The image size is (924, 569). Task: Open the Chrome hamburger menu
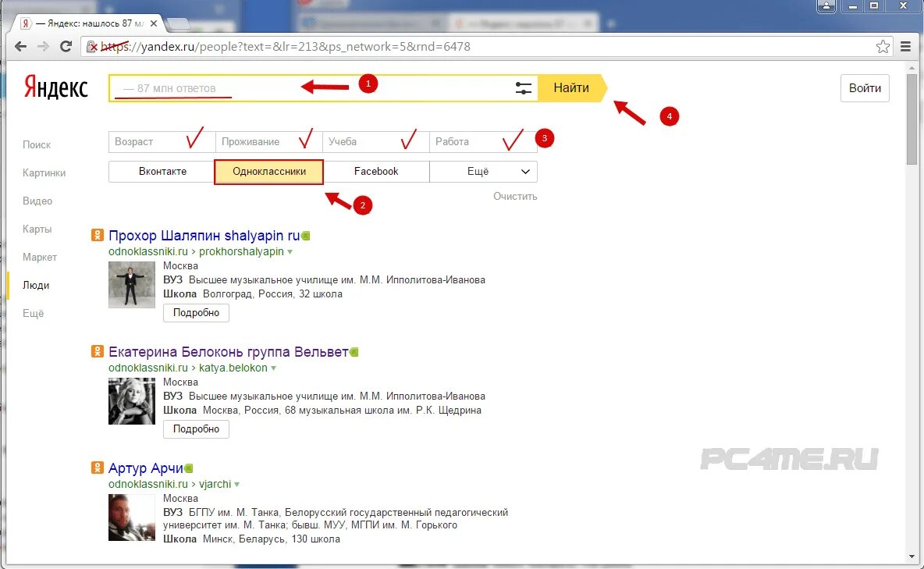(x=906, y=47)
